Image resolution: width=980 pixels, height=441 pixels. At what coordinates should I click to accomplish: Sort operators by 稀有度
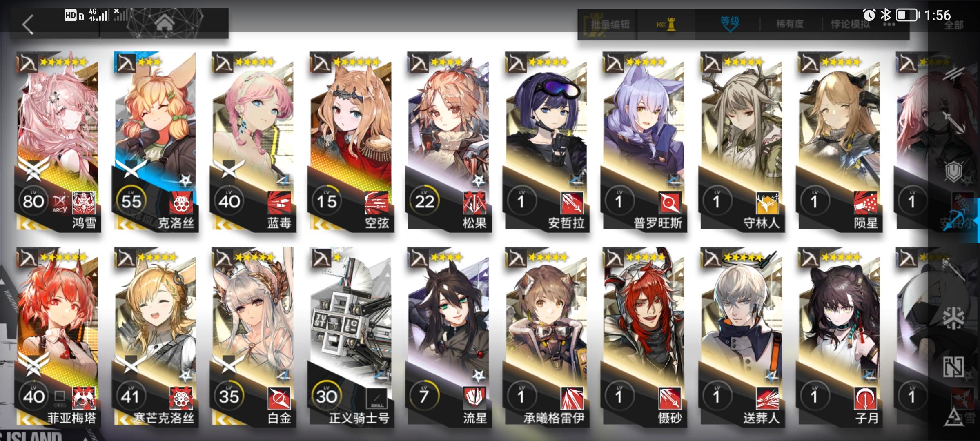click(790, 24)
